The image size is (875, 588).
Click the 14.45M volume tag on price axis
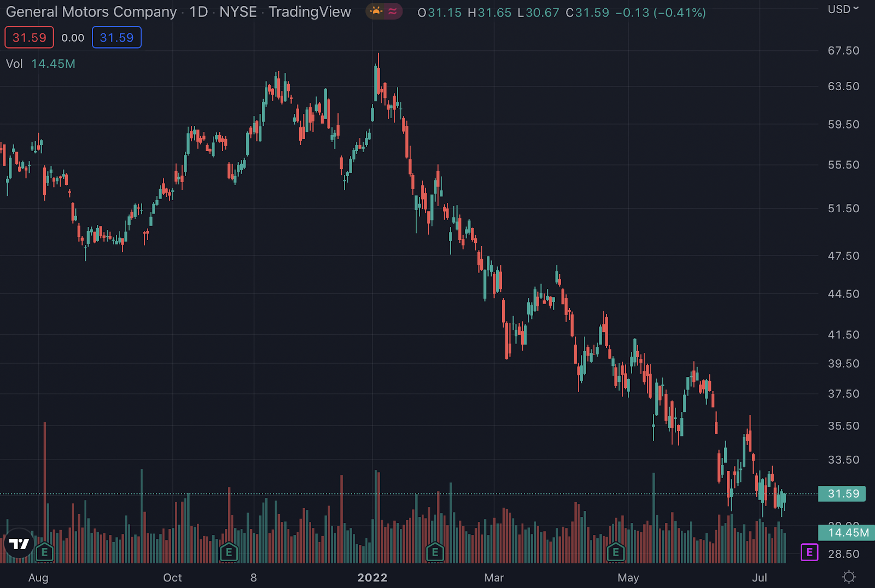(847, 533)
